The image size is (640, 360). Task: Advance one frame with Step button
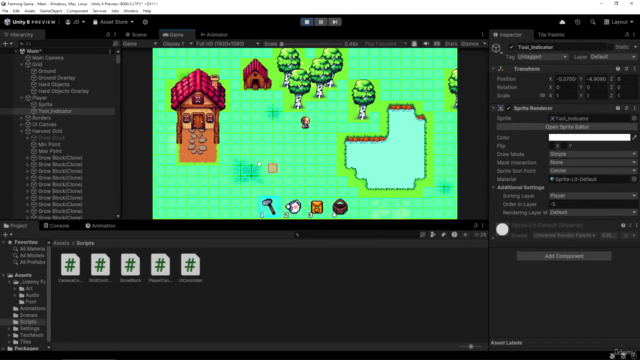[335, 22]
